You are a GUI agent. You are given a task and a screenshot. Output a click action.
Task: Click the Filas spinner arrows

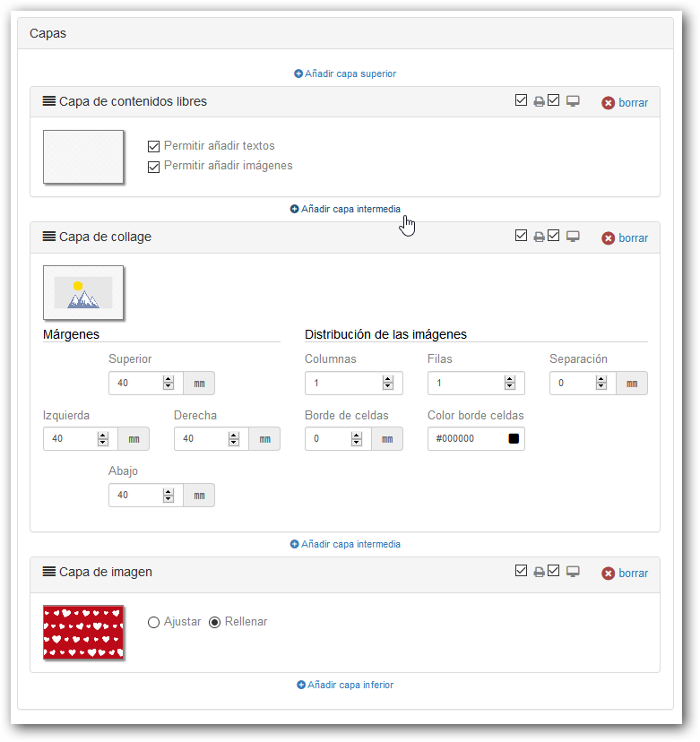tap(510, 383)
